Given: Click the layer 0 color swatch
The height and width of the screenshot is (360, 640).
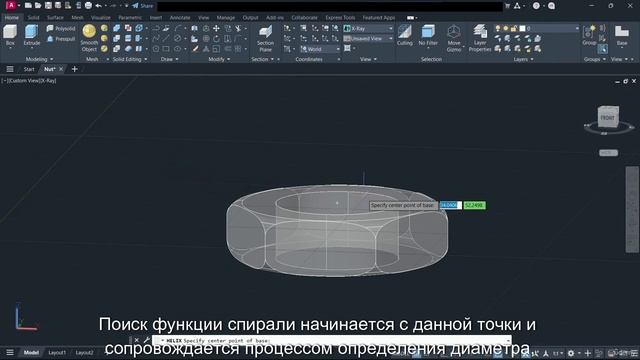Looking at the screenshot, I should (x=522, y=28).
